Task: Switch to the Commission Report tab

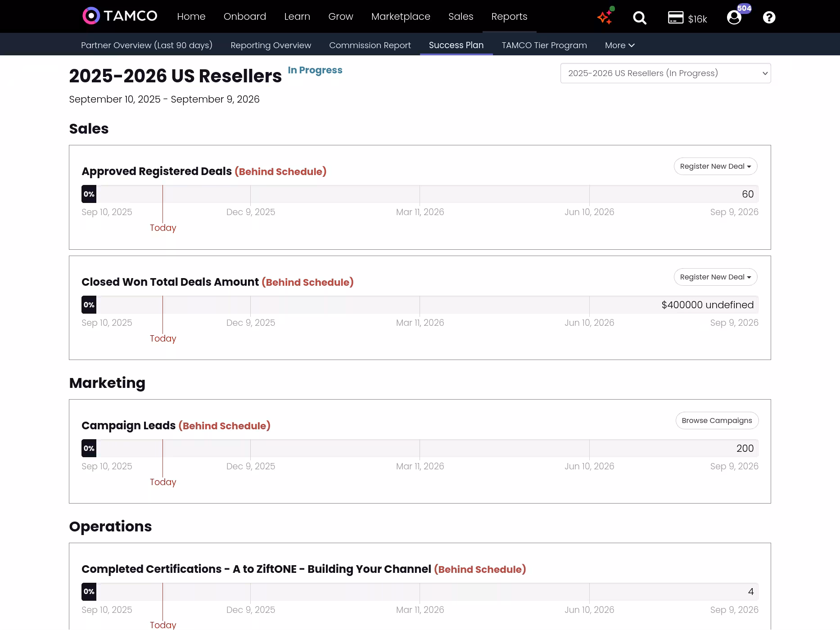Action: 370,45
